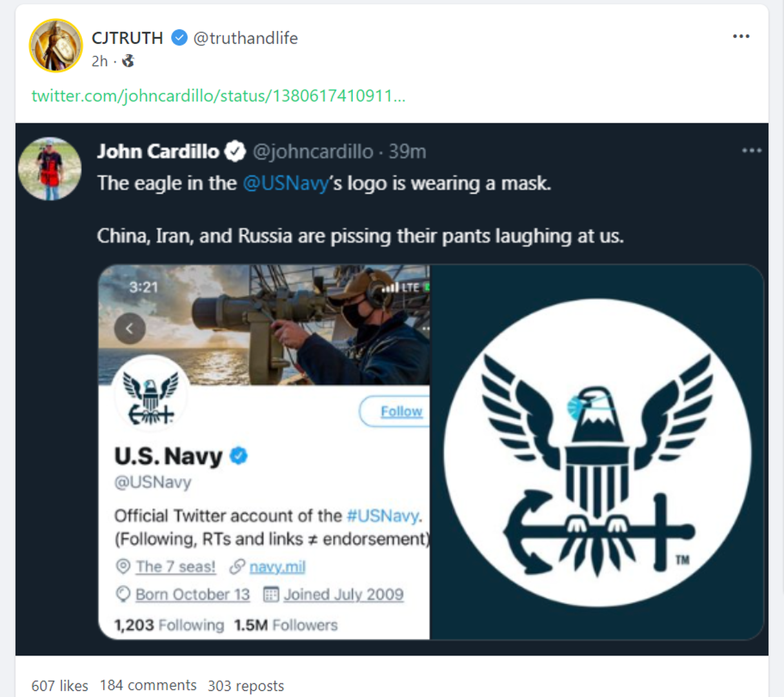The image size is (784, 697).
Task: Click the @truthandlife handle
Action: (x=246, y=38)
